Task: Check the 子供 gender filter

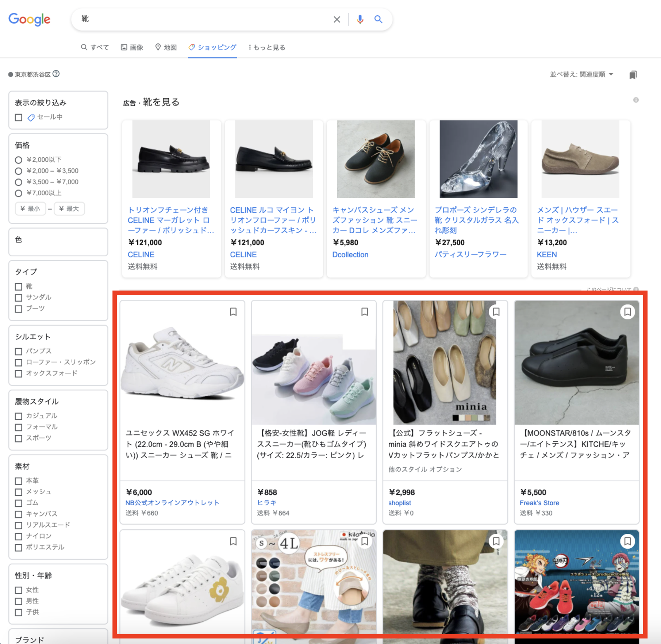Action: (19, 613)
